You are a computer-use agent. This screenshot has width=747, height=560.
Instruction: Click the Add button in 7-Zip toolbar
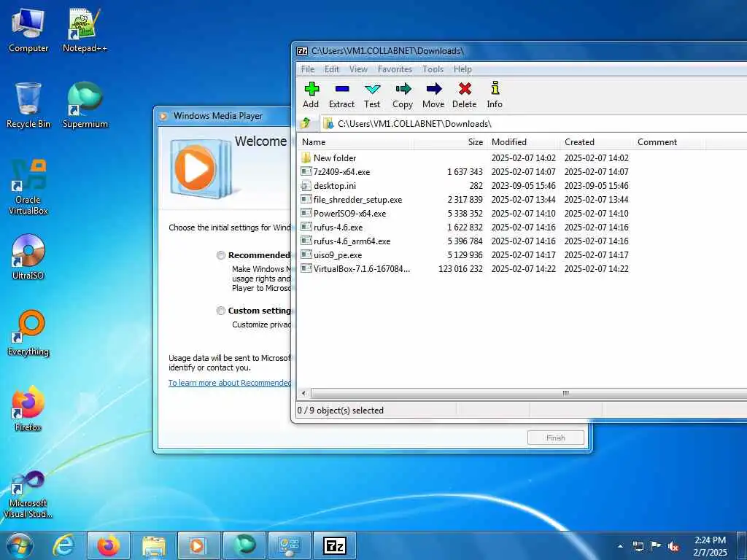(x=311, y=95)
